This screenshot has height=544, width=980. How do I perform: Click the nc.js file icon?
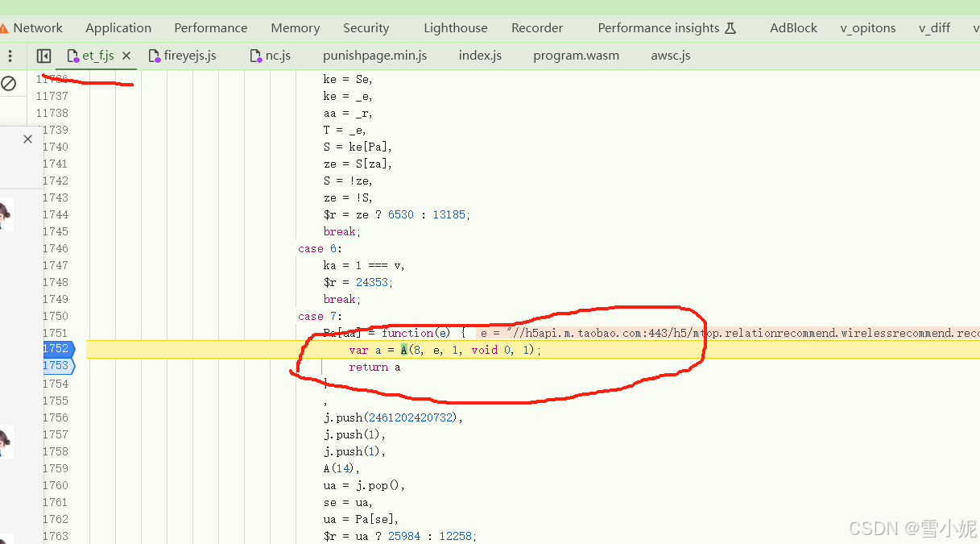coord(256,56)
